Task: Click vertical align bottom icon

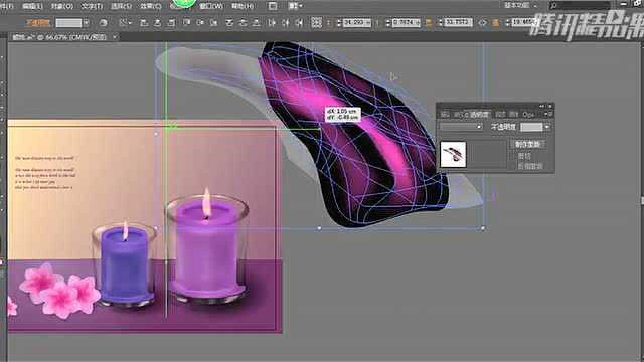Action: 214,23
